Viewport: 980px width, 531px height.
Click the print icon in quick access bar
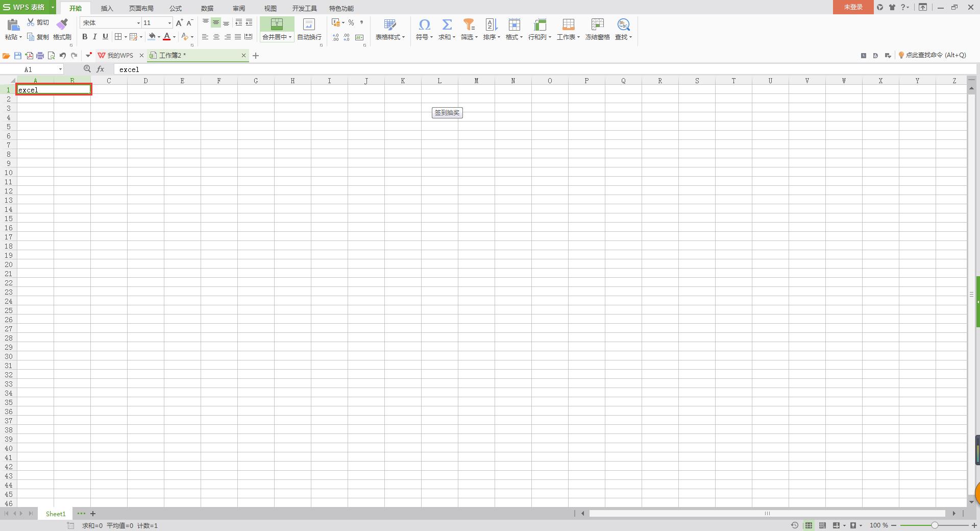point(40,56)
